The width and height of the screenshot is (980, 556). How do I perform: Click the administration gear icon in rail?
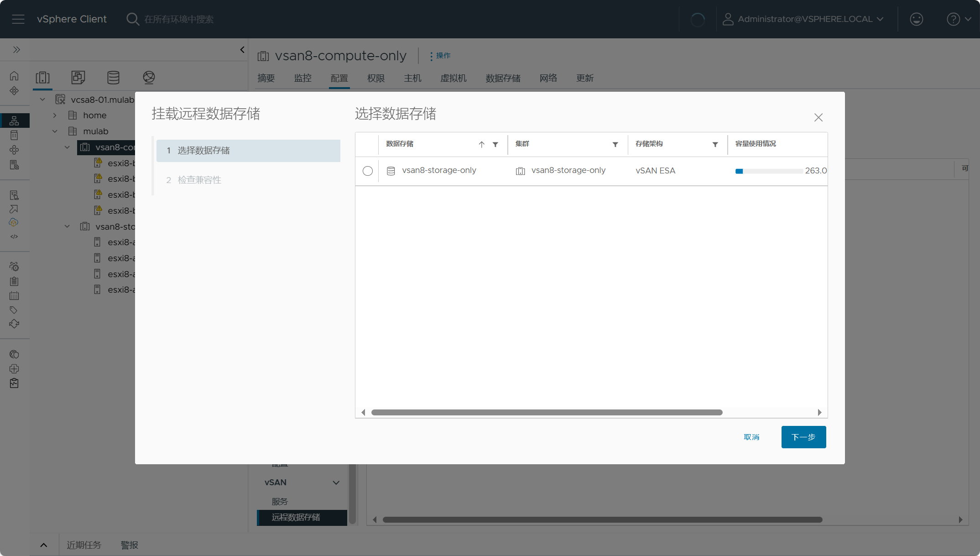[14, 267]
